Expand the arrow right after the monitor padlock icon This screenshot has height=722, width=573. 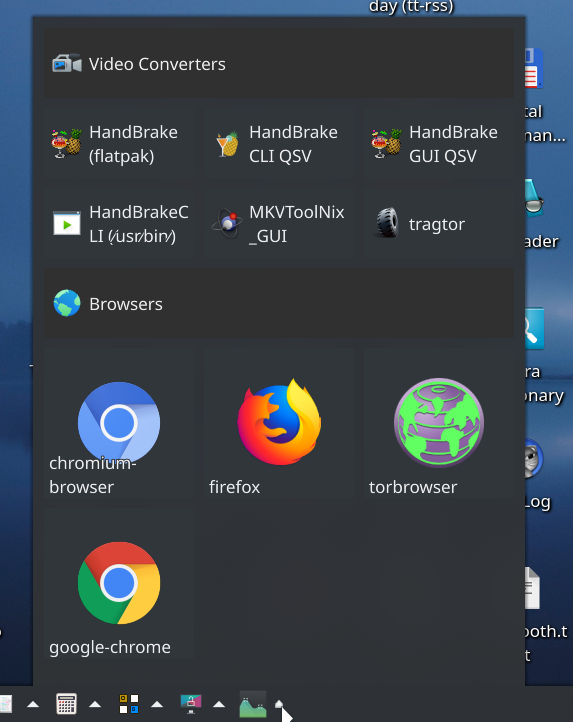(x=219, y=704)
